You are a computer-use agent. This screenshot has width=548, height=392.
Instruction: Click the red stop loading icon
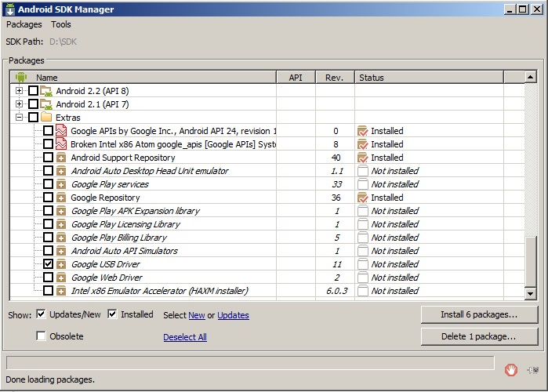(x=510, y=369)
